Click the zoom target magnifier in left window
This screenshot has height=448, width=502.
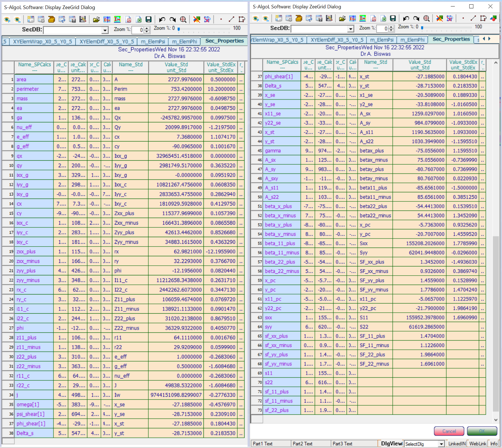[x=183, y=19]
